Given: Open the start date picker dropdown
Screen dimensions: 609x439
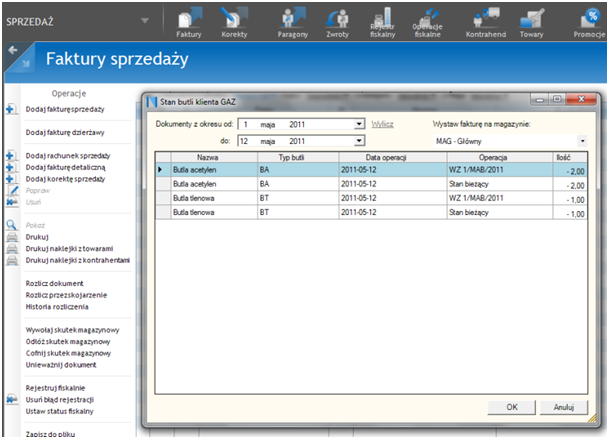Looking at the screenshot, I should click(x=359, y=125).
